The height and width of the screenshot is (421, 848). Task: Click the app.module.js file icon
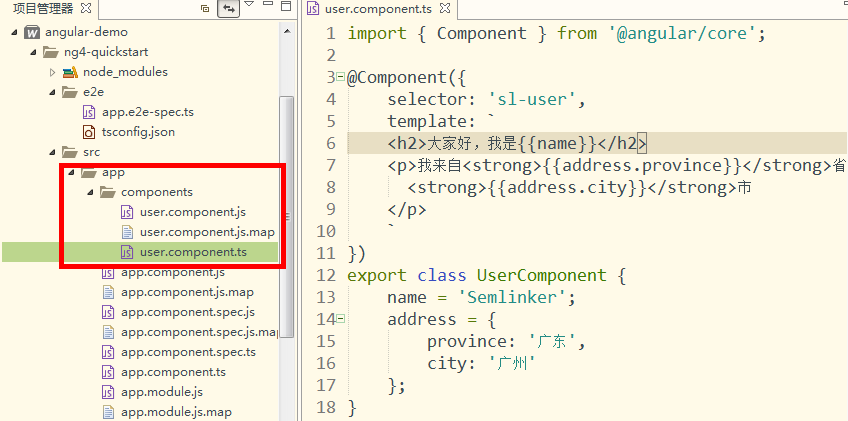tap(108, 392)
